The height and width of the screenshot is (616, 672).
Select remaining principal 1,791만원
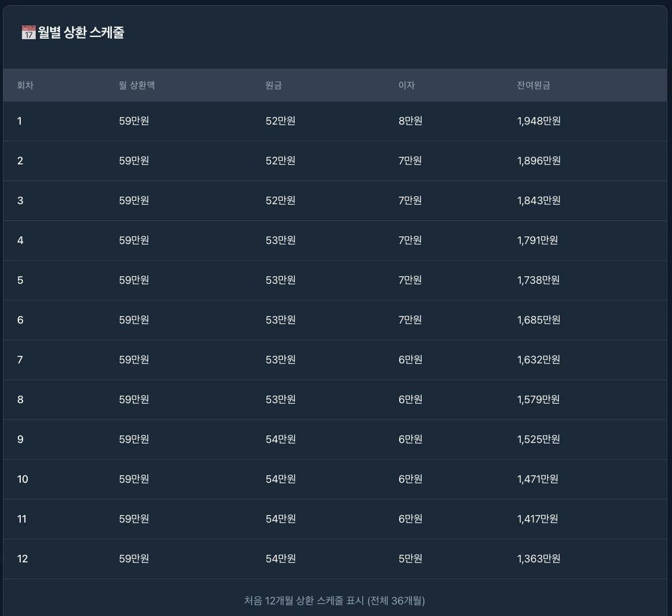coord(538,241)
